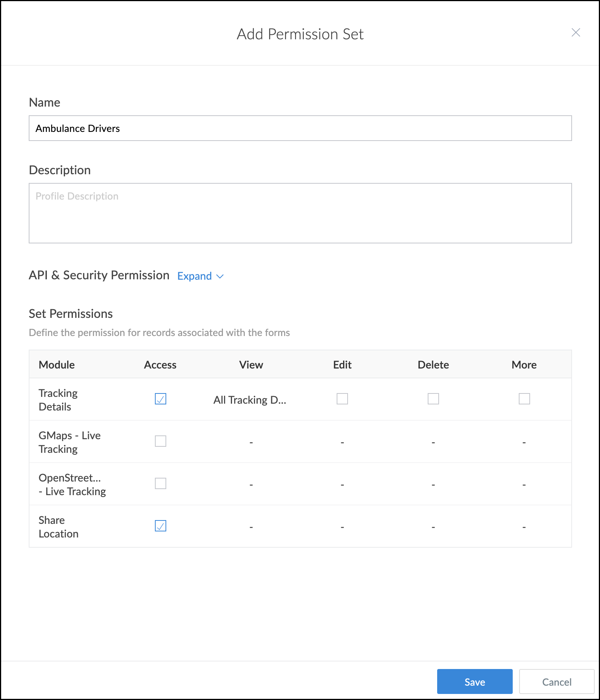Viewport: 600px width, 700px height.
Task: Uncheck Access for Tracking Details
Action: coord(161,399)
